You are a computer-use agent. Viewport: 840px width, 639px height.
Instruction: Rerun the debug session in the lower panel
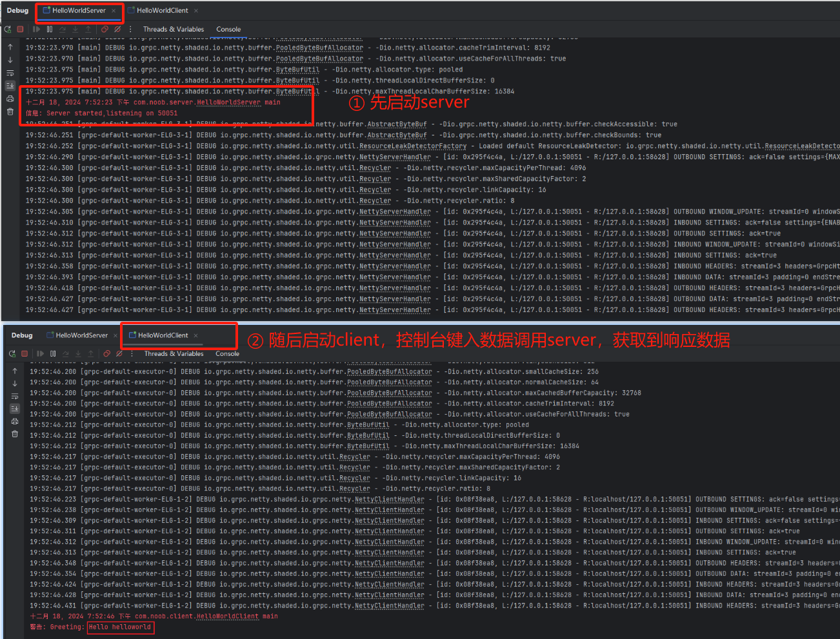tap(12, 353)
